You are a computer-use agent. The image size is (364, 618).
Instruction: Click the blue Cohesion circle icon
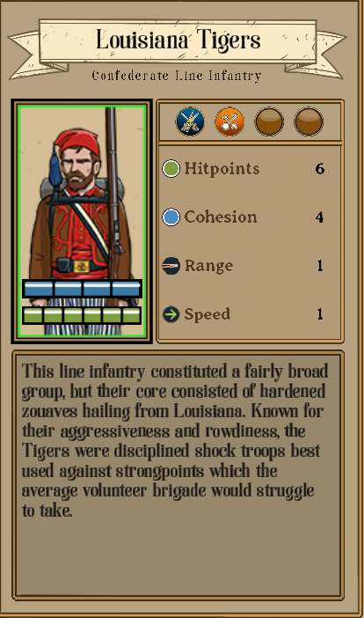171,217
